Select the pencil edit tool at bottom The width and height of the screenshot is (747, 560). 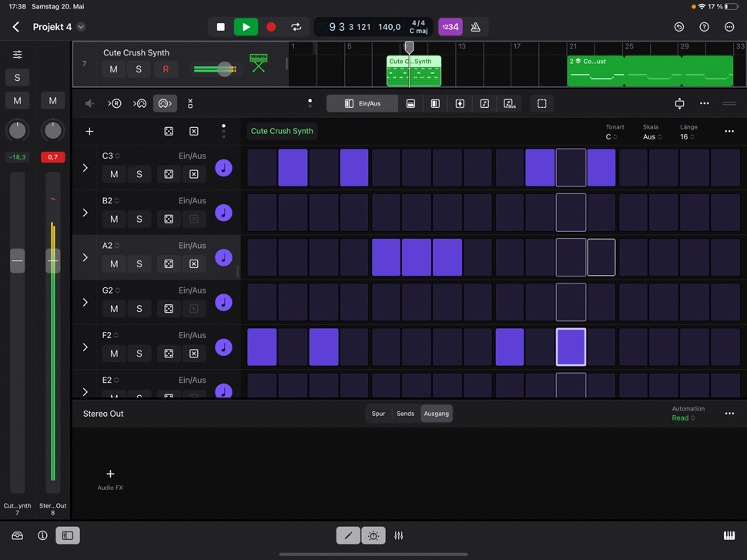pyautogui.click(x=348, y=535)
